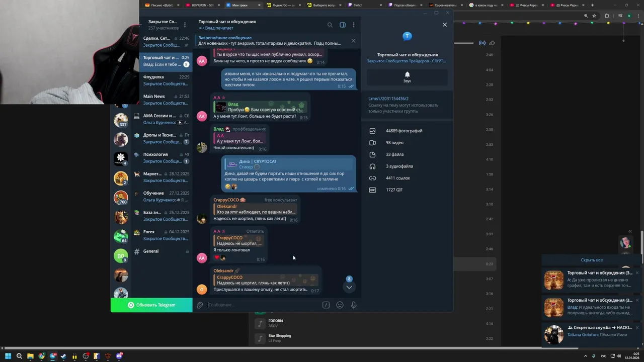Click the microphone voice message icon
Viewport: 644px width, 362px height.
click(x=354, y=305)
